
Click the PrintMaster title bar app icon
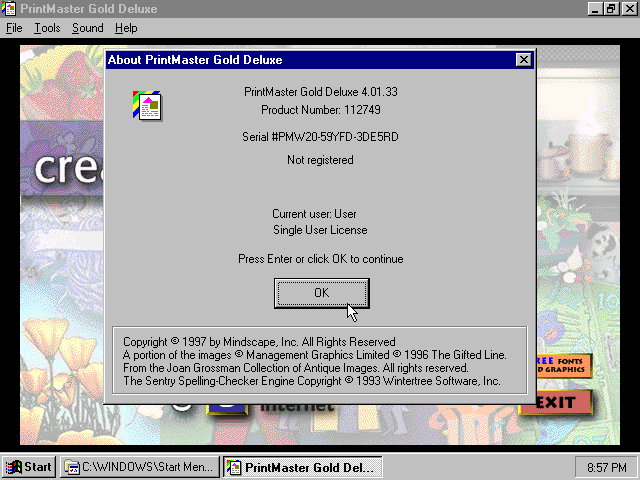(9, 9)
